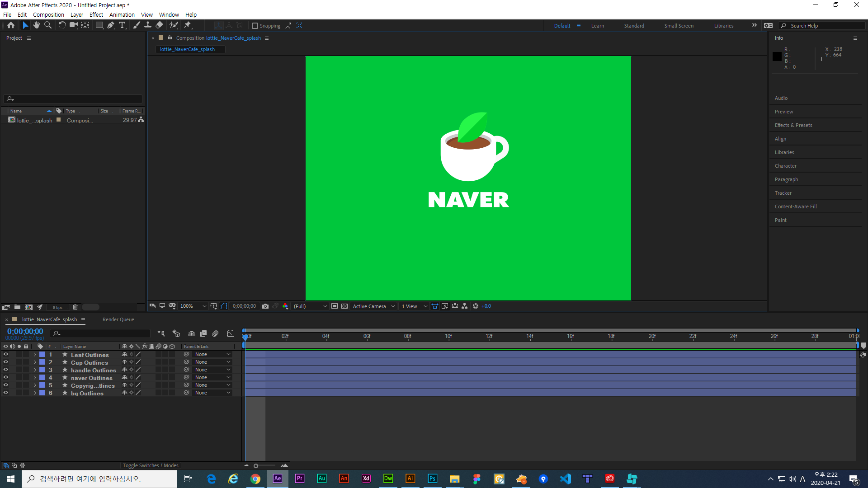
Task: Open the Animation menu
Action: pyautogui.click(x=122, y=14)
